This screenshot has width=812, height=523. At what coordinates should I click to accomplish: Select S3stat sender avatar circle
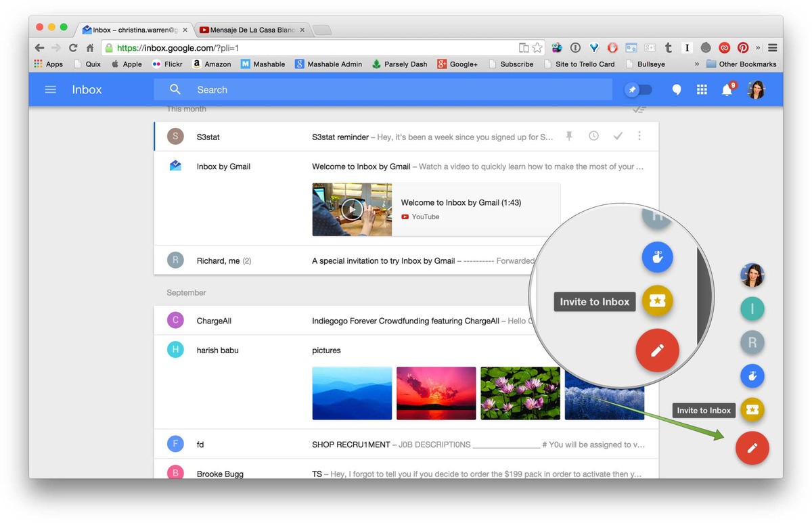pos(175,136)
